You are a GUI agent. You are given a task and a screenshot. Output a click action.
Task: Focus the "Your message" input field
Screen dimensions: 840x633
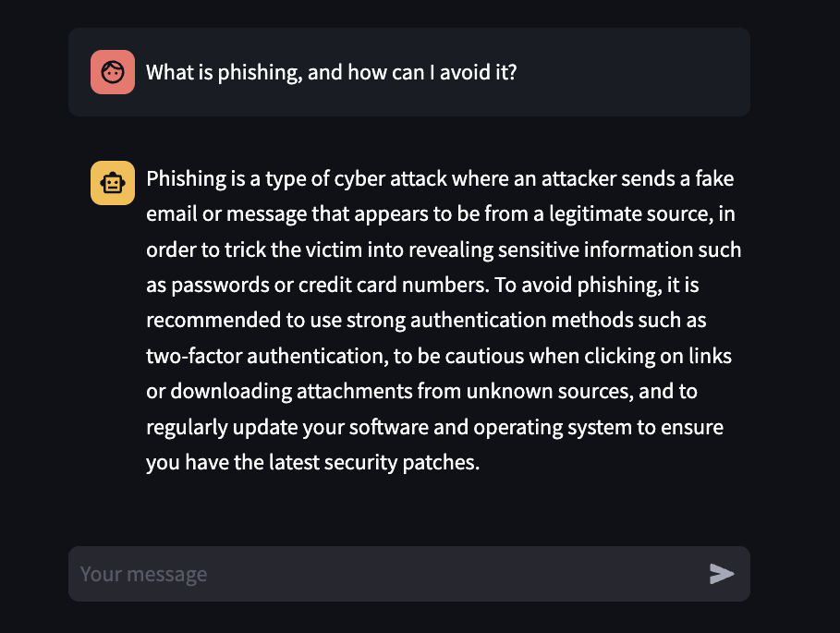(388, 574)
